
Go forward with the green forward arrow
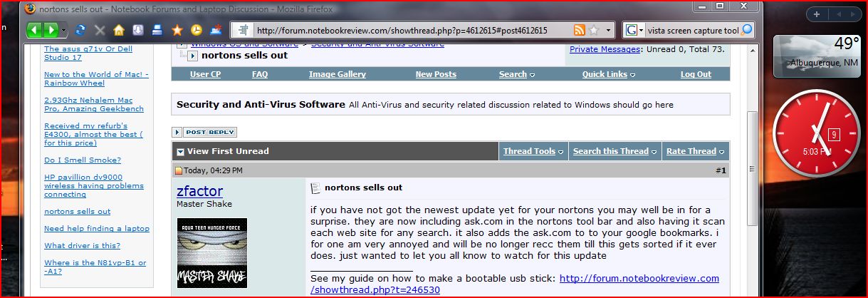(x=51, y=30)
